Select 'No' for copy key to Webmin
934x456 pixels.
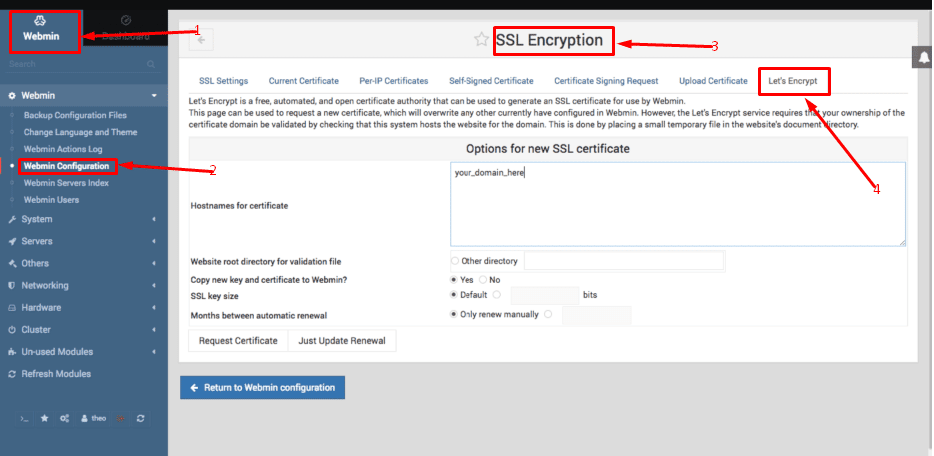(x=483, y=280)
